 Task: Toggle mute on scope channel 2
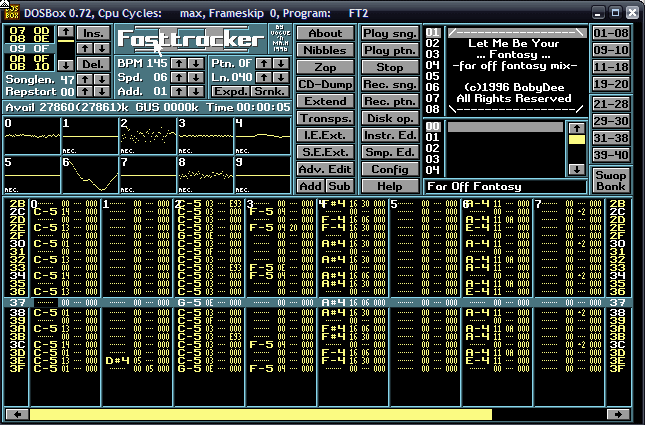click(x=147, y=136)
